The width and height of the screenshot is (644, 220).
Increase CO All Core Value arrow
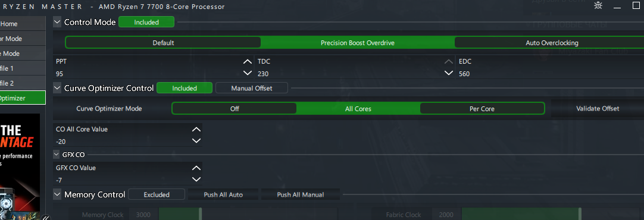pos(196,129)
